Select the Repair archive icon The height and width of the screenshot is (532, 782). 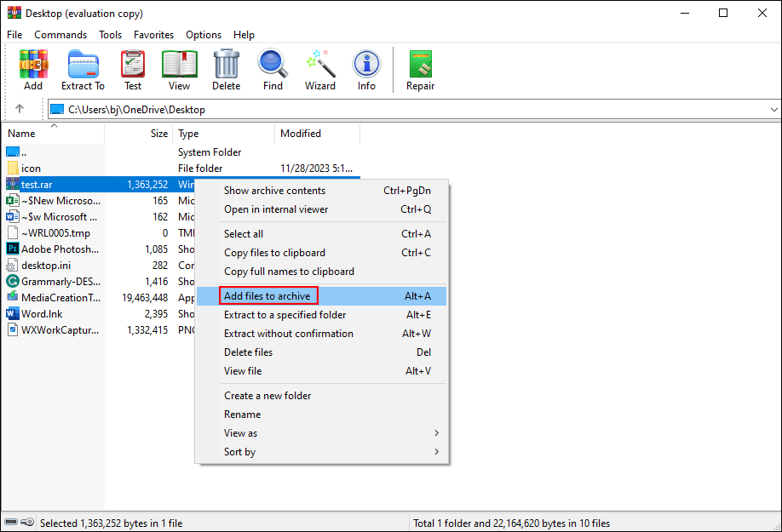(x=420, y=68)
